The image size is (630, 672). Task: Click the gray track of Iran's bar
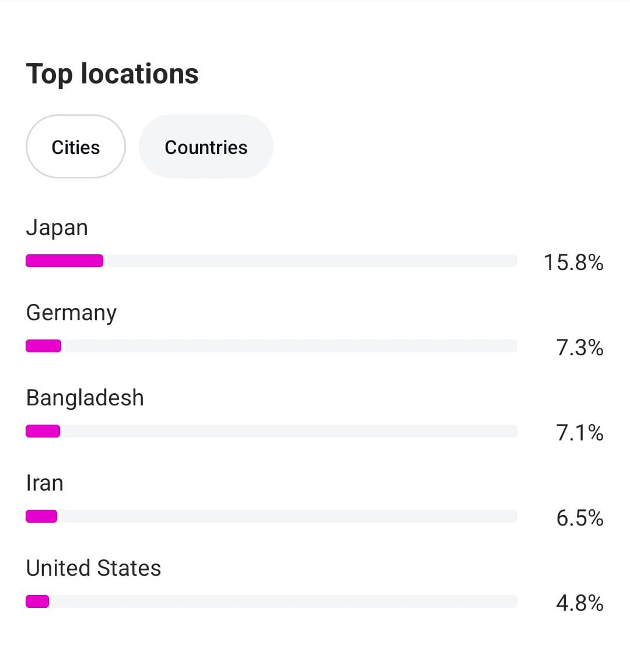click(286, 516)
